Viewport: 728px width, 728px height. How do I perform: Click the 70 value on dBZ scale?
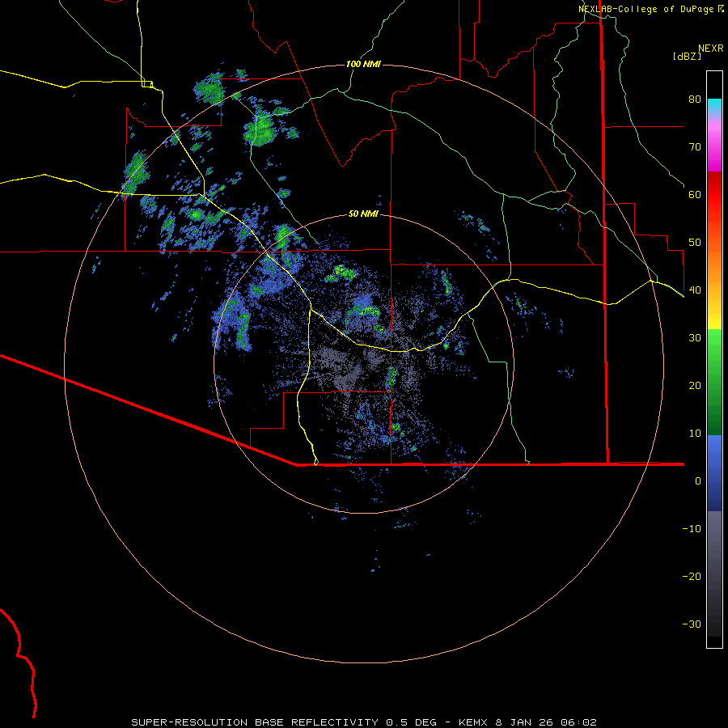[695, 147]
